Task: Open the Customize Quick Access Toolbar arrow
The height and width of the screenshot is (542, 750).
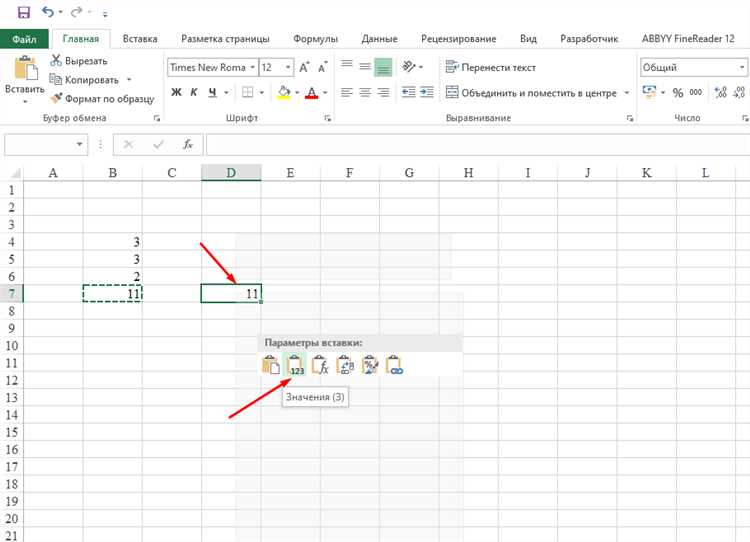Action: pyautogui.click(x=105, y=14)
